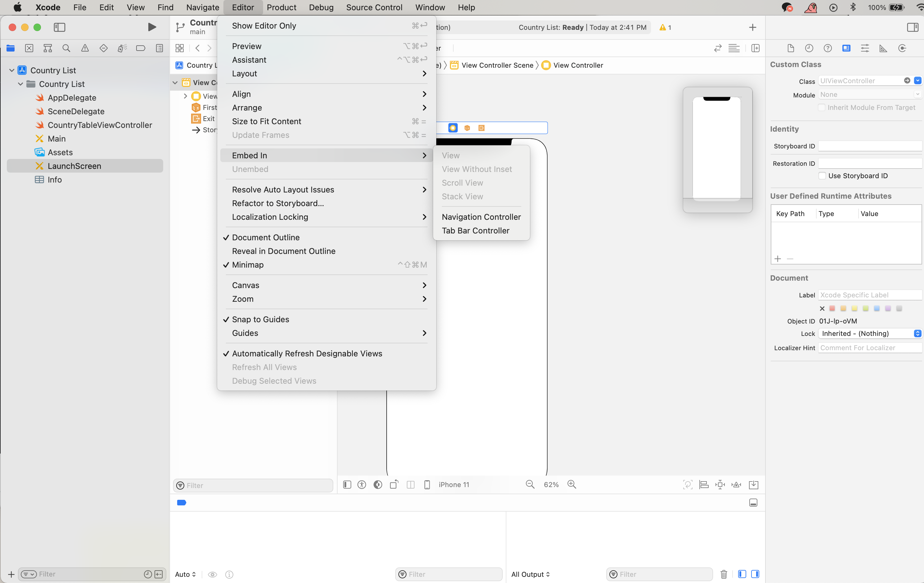Open Add New Constraints tool
This screenshot has height=583, width=924.
pyautogui.click(x=720, y=484)
